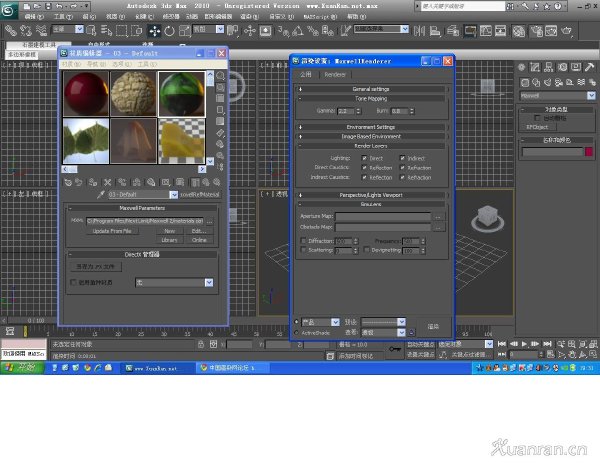Screen dimensions: 600x464
Task: Click the Online button
Action: 199,240
